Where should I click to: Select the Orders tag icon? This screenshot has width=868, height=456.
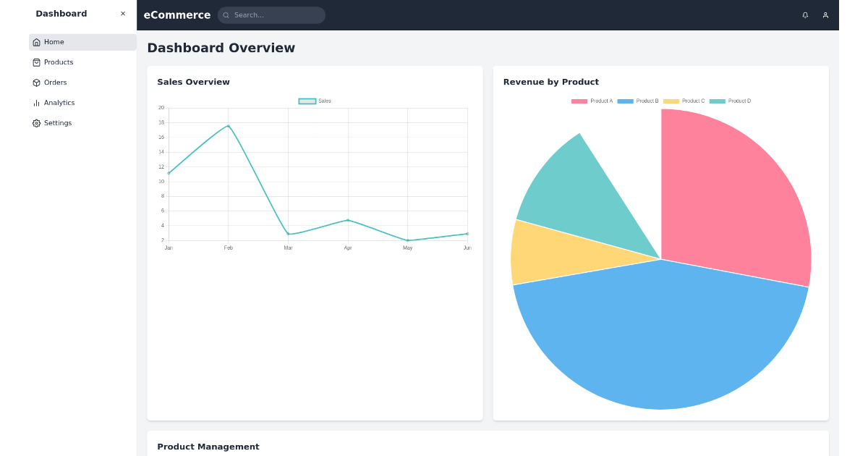click(35, 83)
